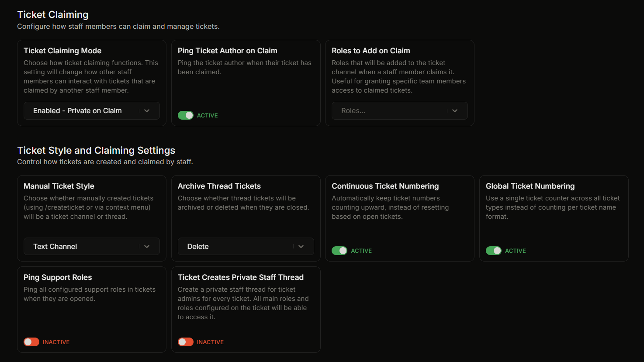This screenshot has height=362, width=644.
Task: Click chevron arrow beside Enabled - Private on Claim
Action: coord(147,111)
